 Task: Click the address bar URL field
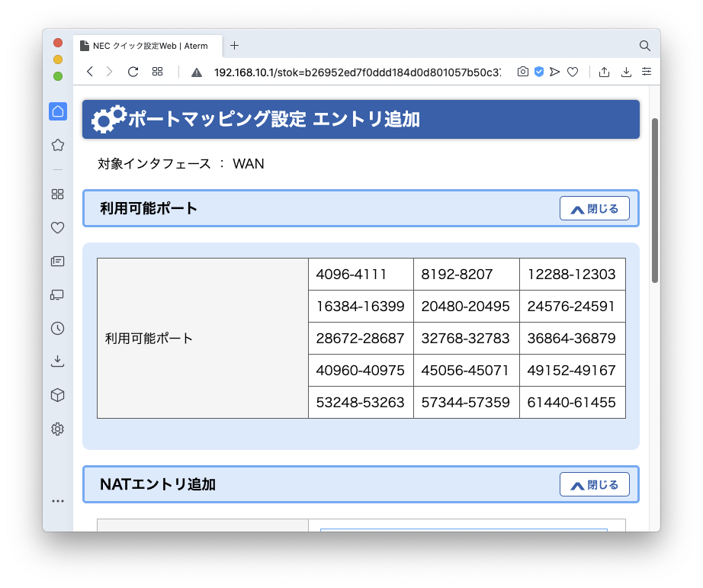coord(357,72)
